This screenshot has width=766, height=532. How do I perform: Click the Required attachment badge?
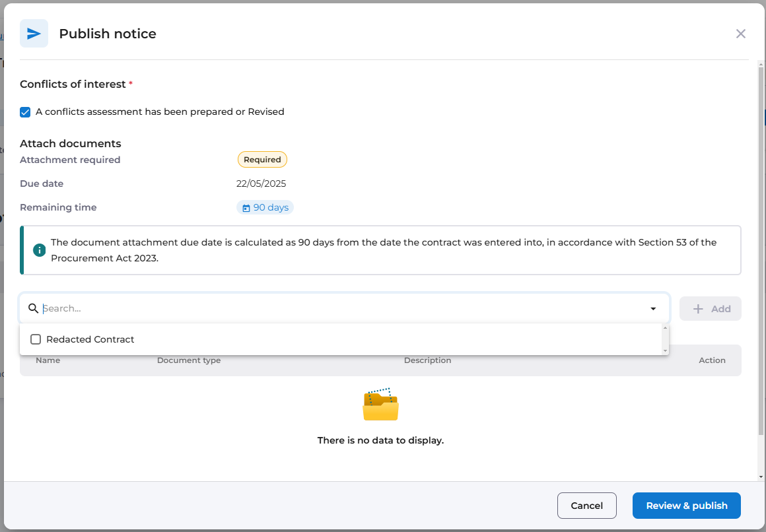pos(262,160)
